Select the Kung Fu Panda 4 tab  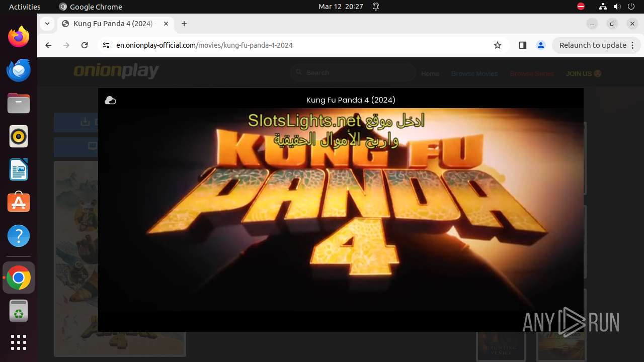[115, 24]
